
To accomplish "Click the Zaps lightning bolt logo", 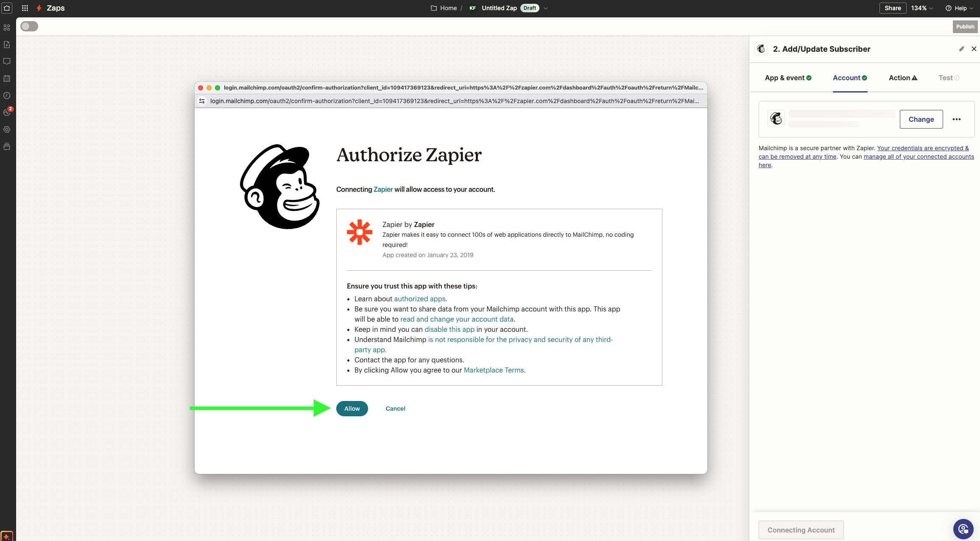I will point(39,8).
